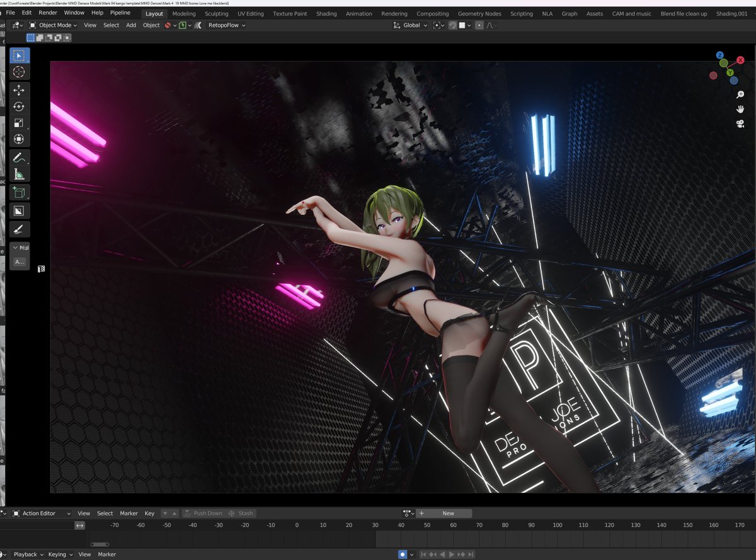Open the Object Mode dropdown
This screenshot has width=756, height=560.
point(53,25)
